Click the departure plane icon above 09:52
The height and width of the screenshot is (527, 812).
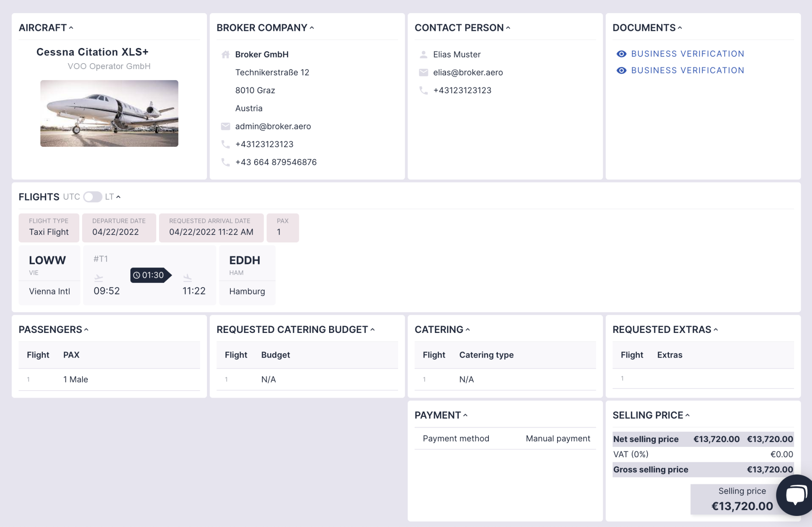pos(99,277)
